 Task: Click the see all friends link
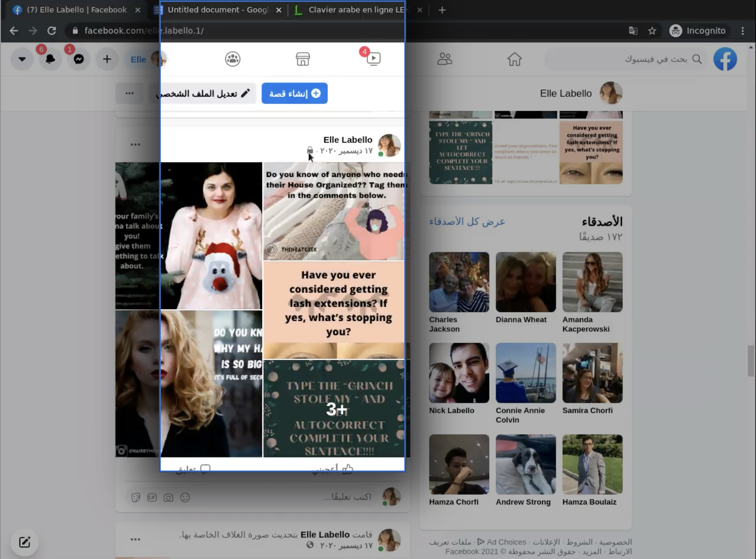(467, 221)
